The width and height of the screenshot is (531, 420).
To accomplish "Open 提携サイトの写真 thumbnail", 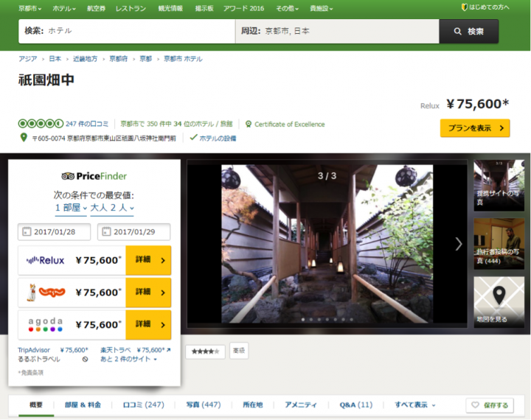I will (x=499, y=186).
